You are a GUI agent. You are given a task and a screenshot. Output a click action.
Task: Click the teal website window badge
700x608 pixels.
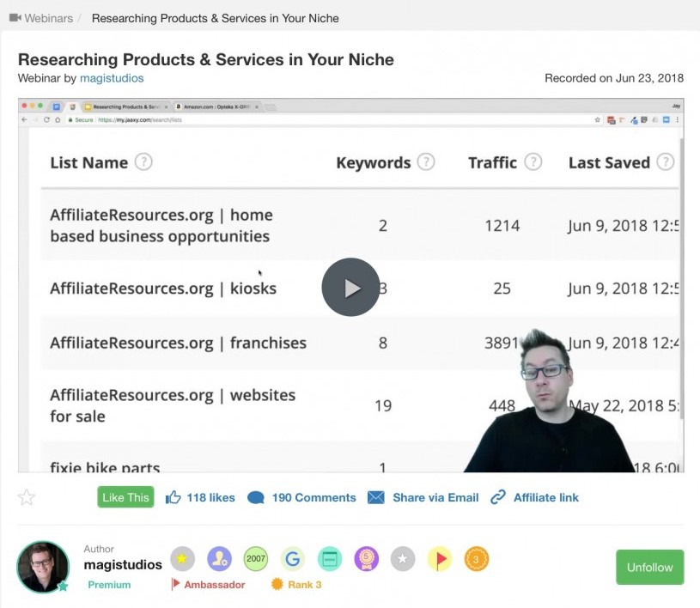(330, 559)
